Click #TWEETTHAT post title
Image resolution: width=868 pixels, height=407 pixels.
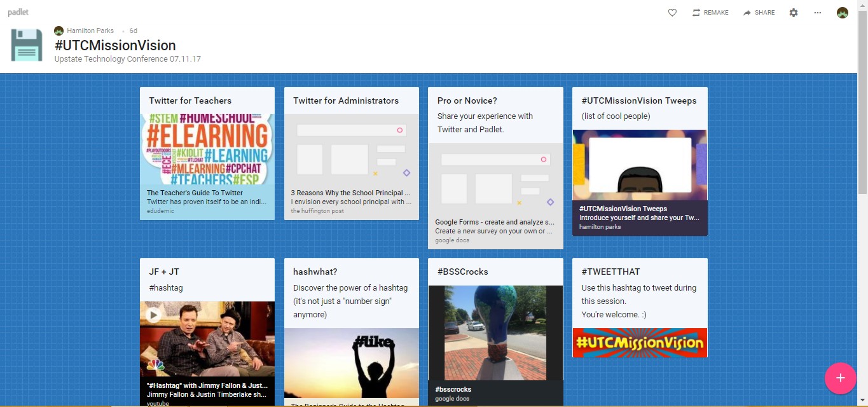coord(612,272)
